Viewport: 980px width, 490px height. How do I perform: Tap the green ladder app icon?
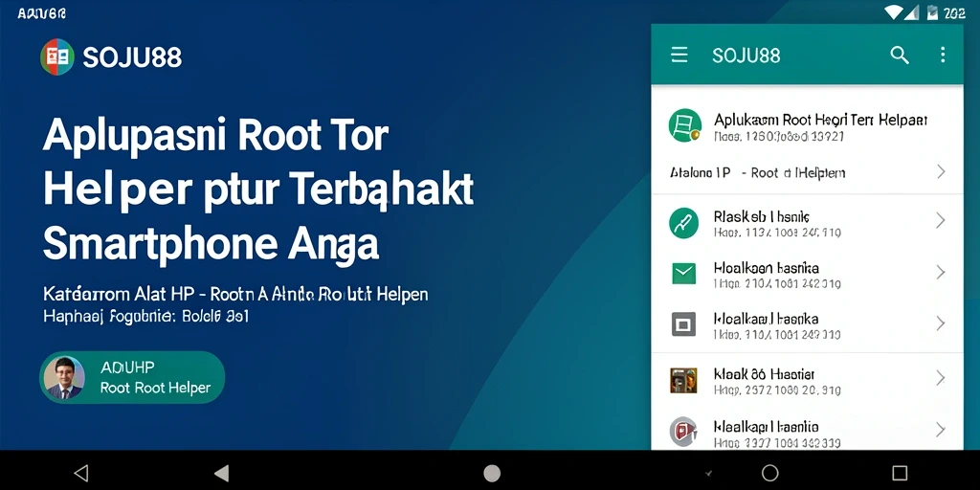[684, 125]
